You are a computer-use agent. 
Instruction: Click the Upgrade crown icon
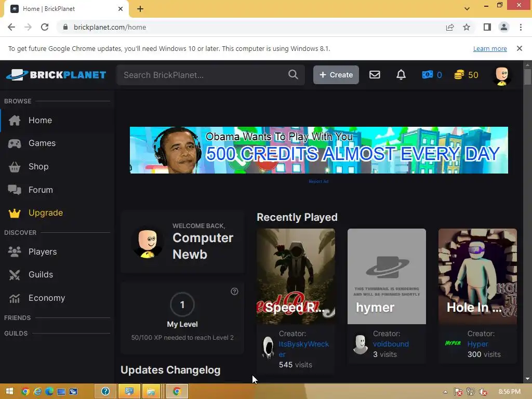point(15,213)
